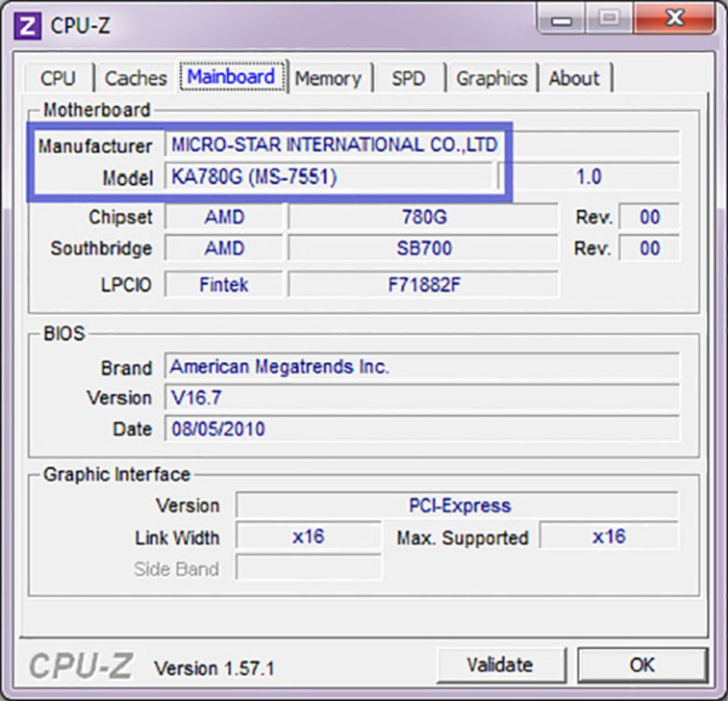Viewport: 728px width, 701px height.
Task: Click the Version 1.57.1 label
Action: (x=215, y=668)
